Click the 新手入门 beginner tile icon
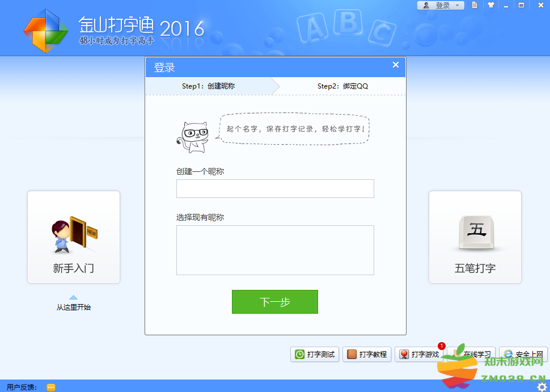 [73, 235]
